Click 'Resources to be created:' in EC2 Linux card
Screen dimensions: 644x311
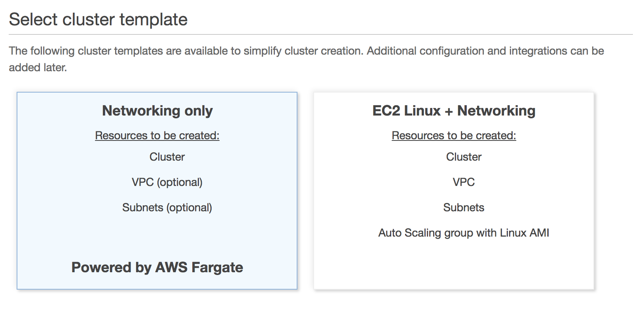[x=454, y=136]
